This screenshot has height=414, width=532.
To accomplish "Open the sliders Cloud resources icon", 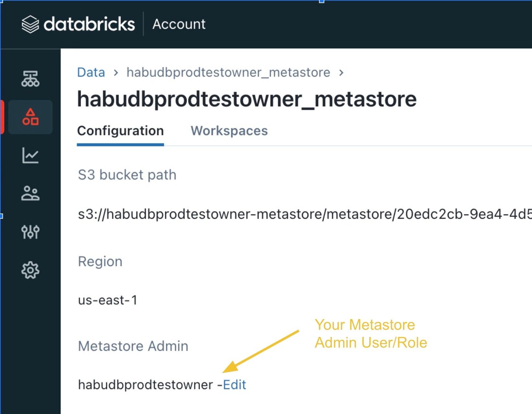I will (30, 232).
